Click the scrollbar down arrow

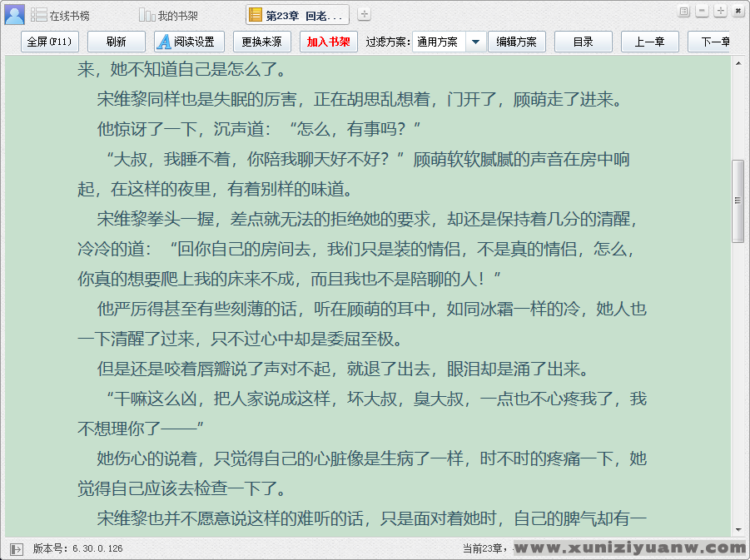738,530
